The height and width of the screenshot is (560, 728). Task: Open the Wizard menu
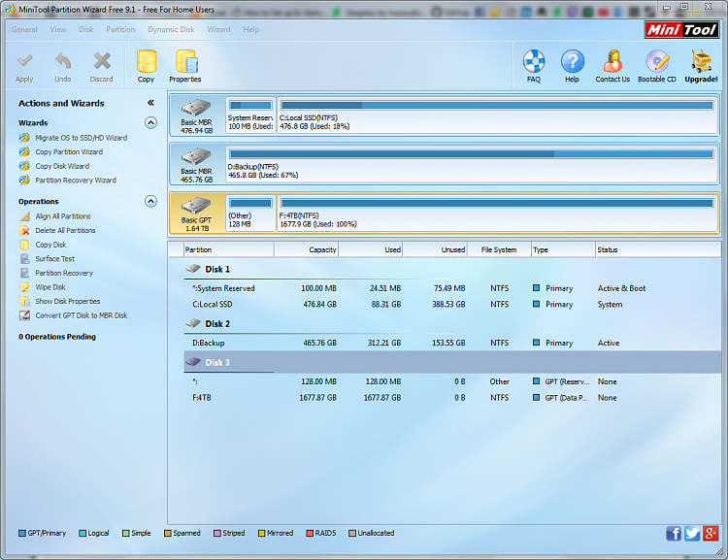click(x=218, y=29)
